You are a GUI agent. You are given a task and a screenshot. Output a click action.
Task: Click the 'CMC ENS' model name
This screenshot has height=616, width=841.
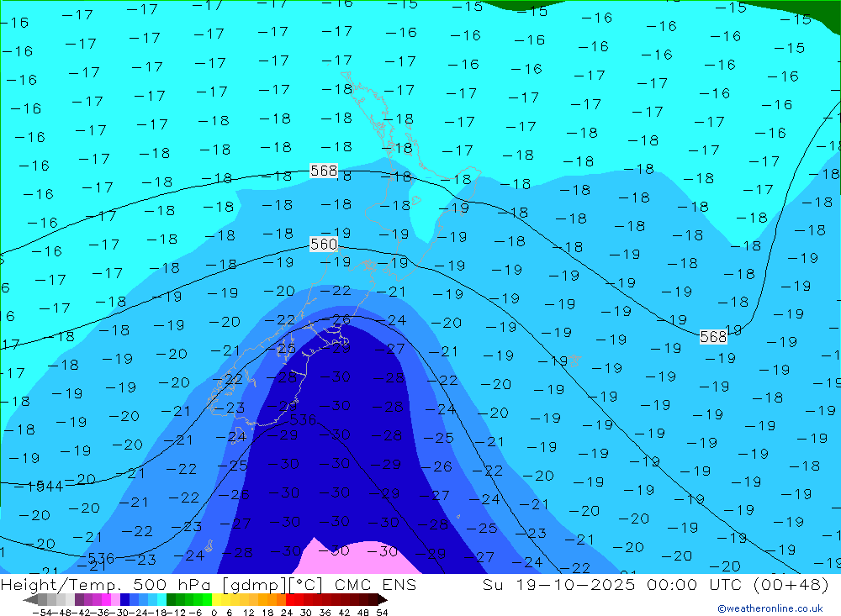click(x=375, y=584)
